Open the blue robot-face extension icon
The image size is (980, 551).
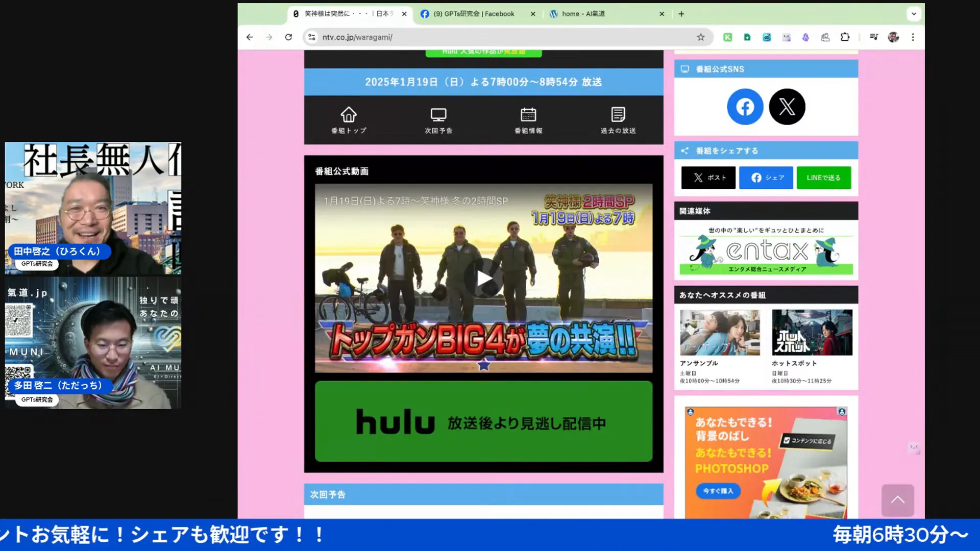(x=767, y=37)
